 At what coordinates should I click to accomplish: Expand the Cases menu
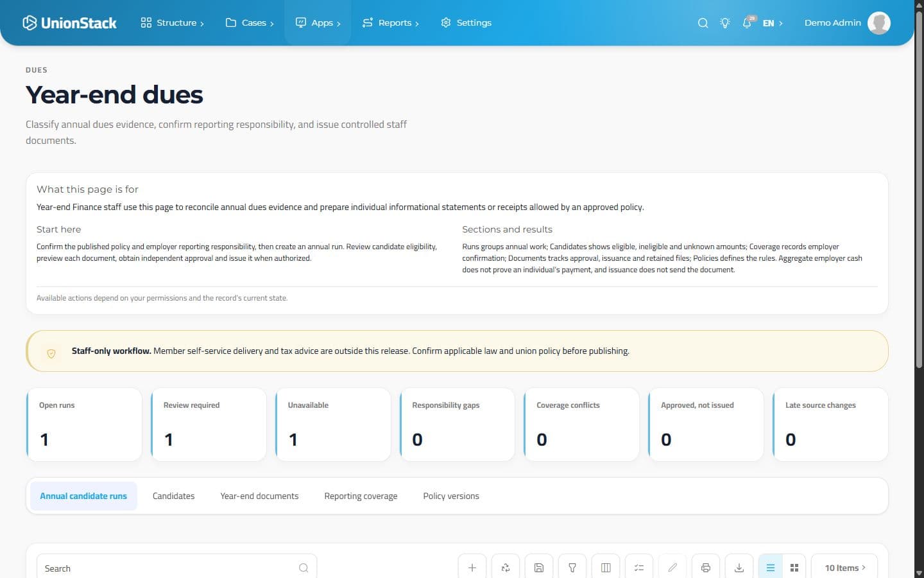point(250,23)
